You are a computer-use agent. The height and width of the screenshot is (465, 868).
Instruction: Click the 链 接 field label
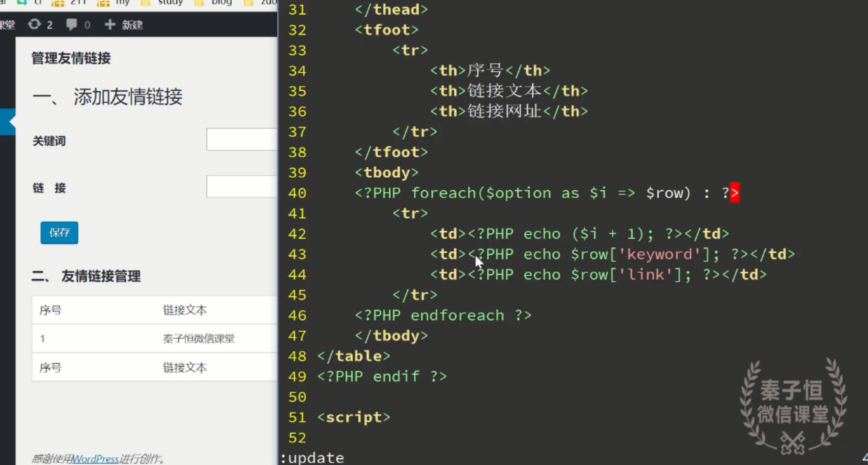pos(49,188)
